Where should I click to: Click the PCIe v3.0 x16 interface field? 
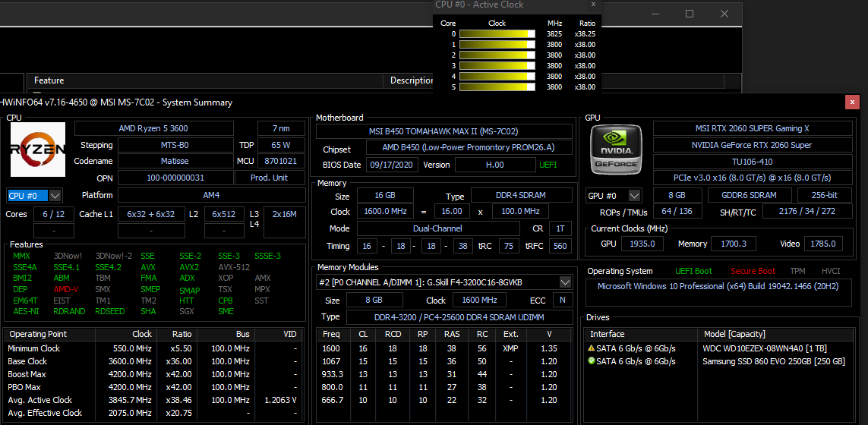(x=753, y=178)
